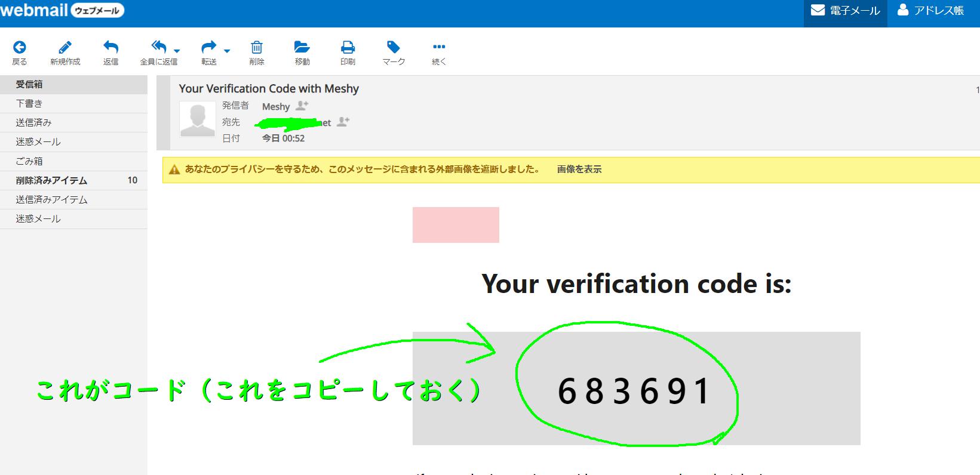Forward the message with 転送
980x475 pixels.
208,53
